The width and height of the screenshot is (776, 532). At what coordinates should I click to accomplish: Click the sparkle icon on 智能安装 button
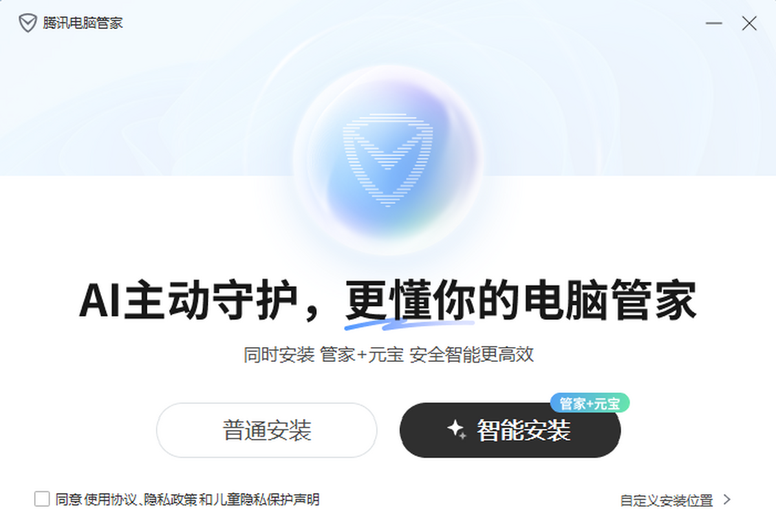tap(457, 430)
